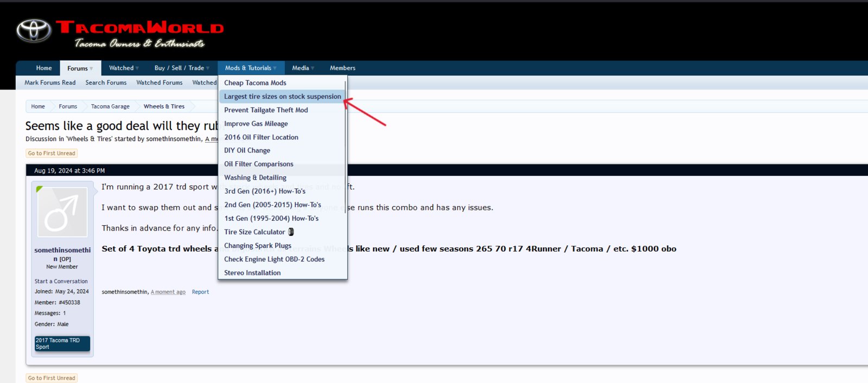Open Tire Size Calculator entry
Viewport: 868px width, 383px height.
click(x=254, y=232)
